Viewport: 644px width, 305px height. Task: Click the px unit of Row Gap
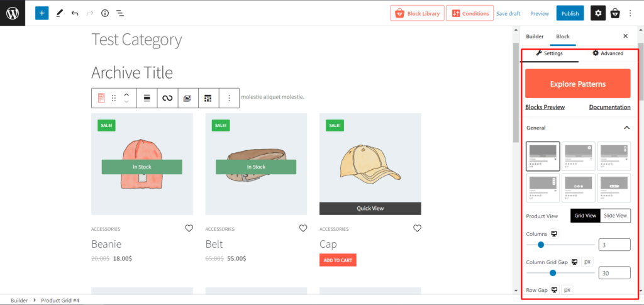[567, 291]
